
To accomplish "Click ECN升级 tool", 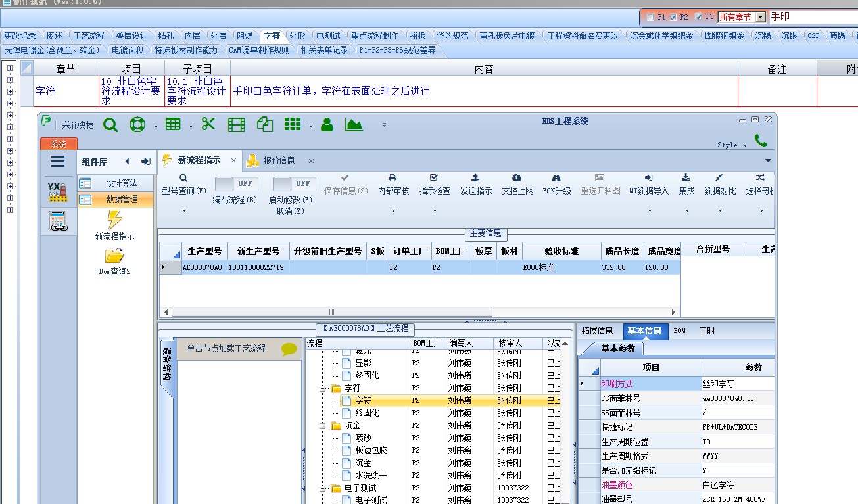I will pos(556,184).
